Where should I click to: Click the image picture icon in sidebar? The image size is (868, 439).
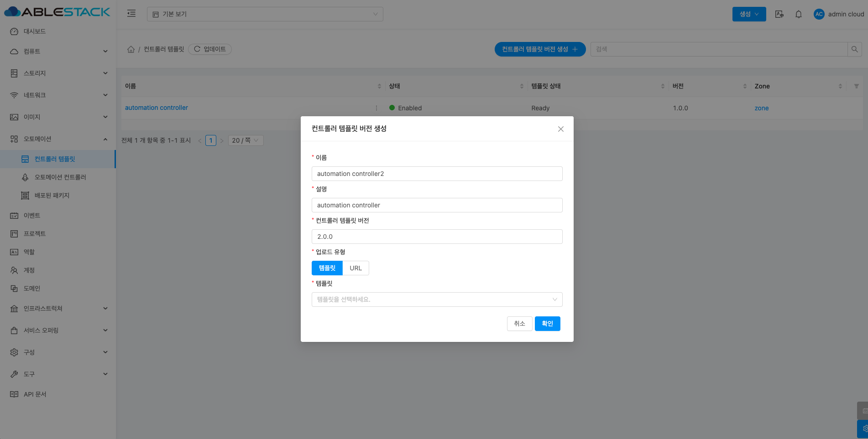pyautogui.click(x=14, y=117)
